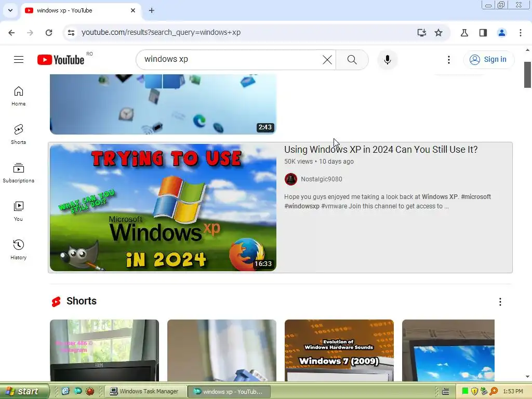Open History in the sidebar
The image size is (532, 399).
pos(18,250)
